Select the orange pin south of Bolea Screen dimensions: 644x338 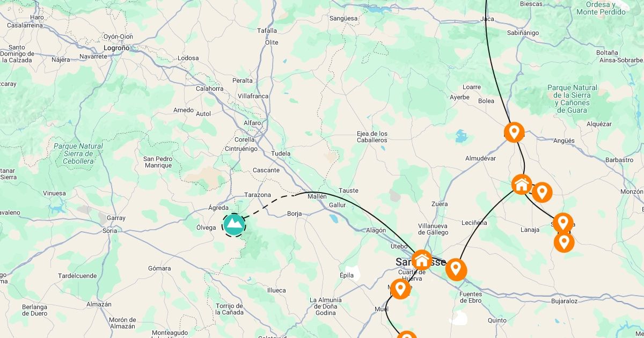tap(514, 132)
